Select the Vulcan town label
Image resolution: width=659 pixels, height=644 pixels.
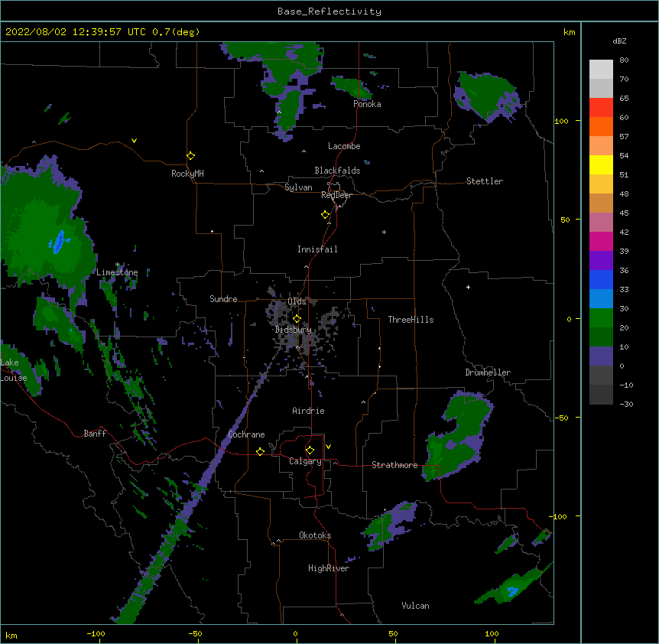coord(415,606)
